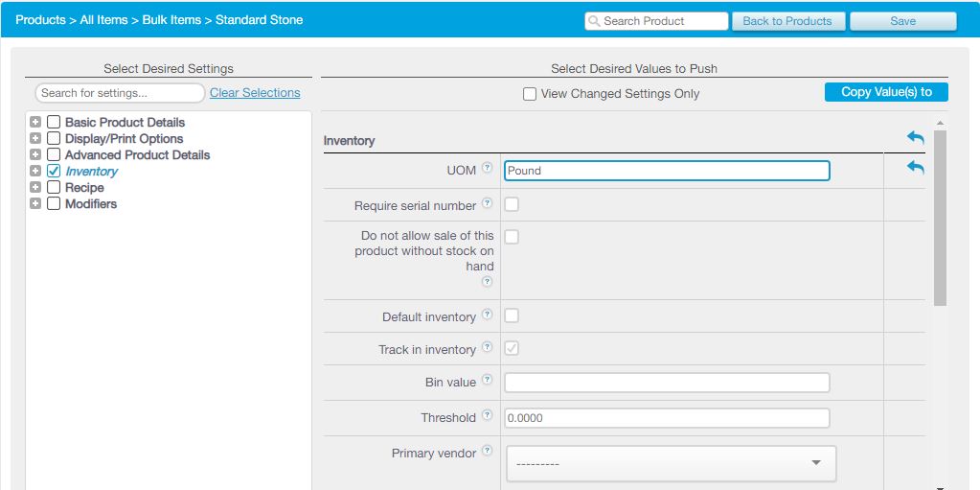Screen dimensions: 980x490
Task: Click the Save button
Action: coord(902,21)
